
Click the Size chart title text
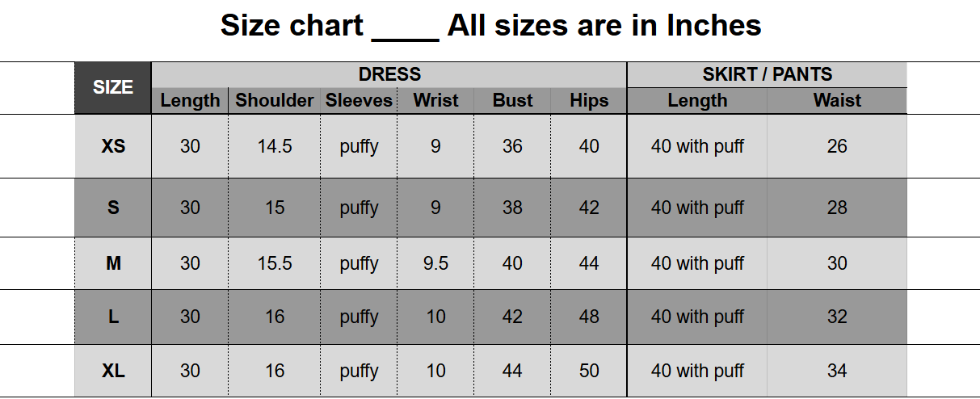tap(490, 26)
